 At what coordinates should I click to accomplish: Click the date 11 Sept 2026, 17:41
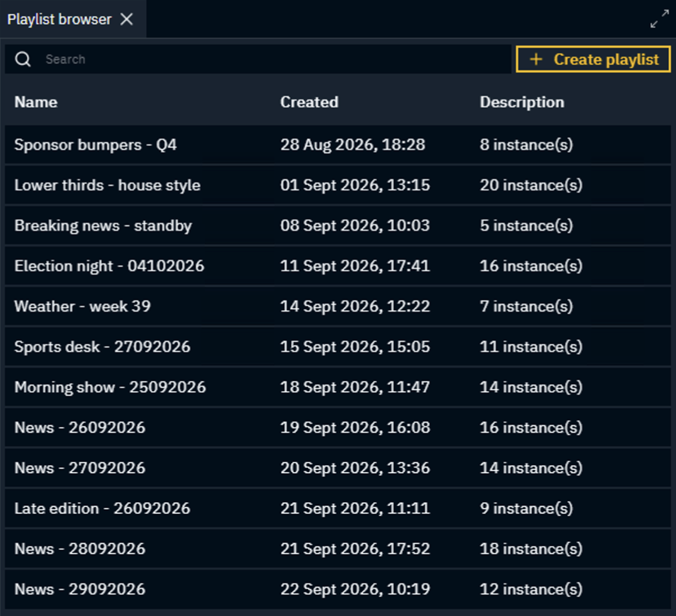click(355, 266)
